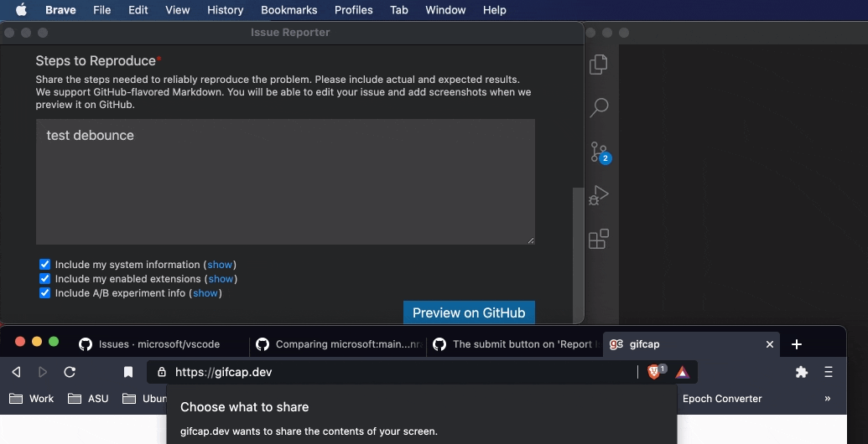
Task: Open the ASU bookmarks folder
Action: pyautogui.click(x=88, y=399)
